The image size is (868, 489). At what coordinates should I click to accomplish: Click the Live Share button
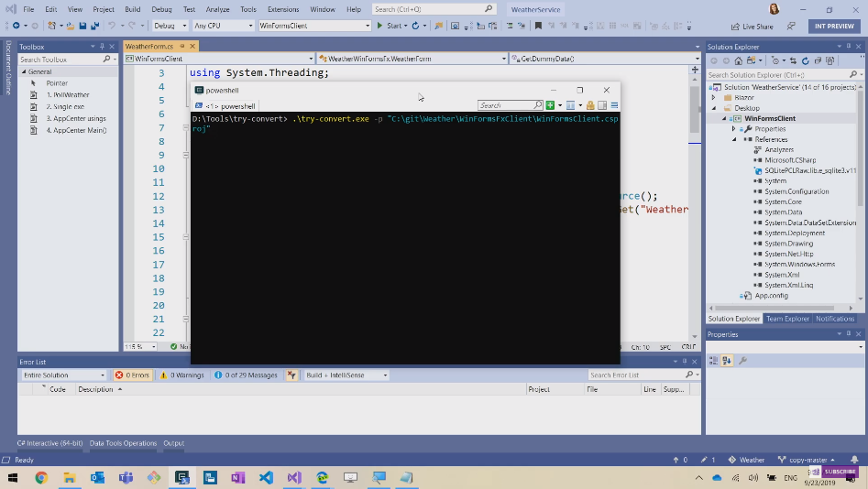752,27
